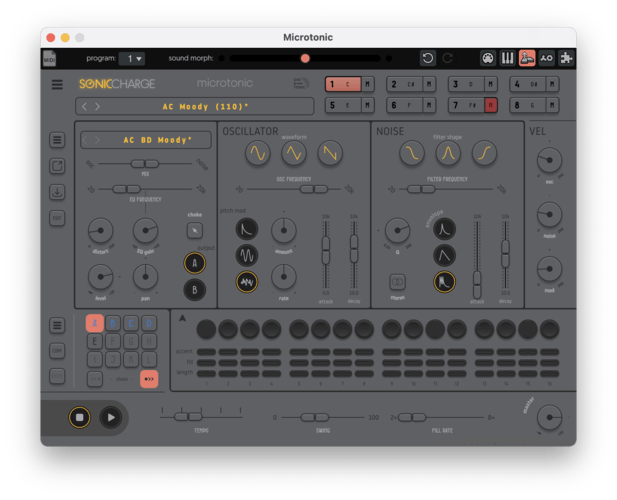Click the MIDI file icon
Image resolution: width=617 pixels, height=500 pixels.
tap(50, 59)
